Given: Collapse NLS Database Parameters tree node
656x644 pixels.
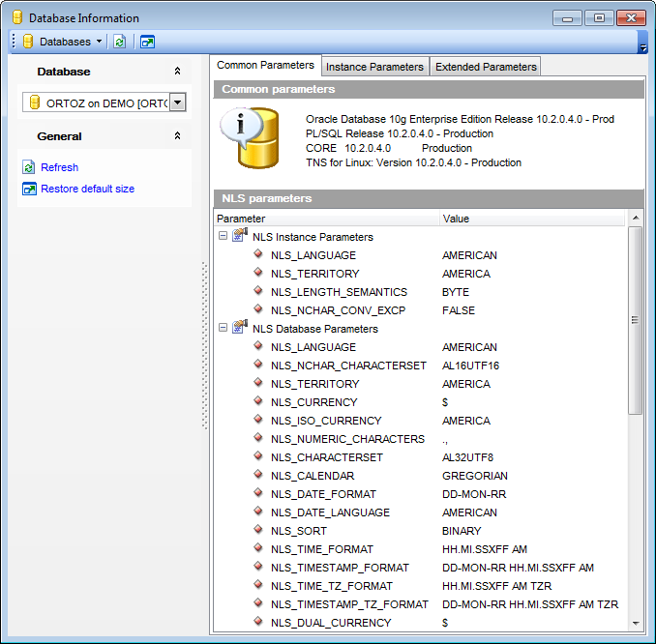Looking at the screenshot, I should tap(223, 328).
